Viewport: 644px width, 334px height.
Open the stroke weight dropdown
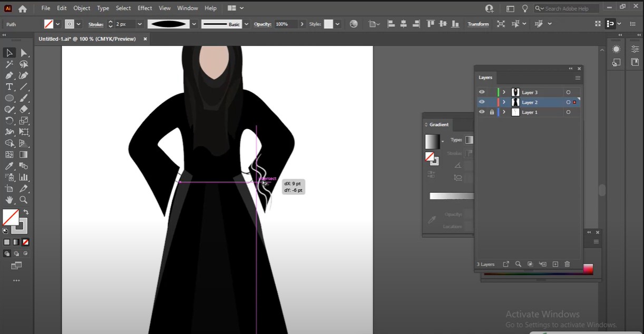[140, 24]
